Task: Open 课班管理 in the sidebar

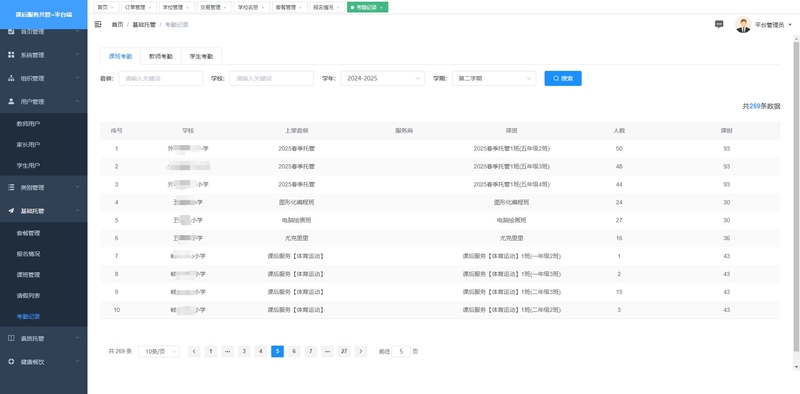Action: (28, 275)
